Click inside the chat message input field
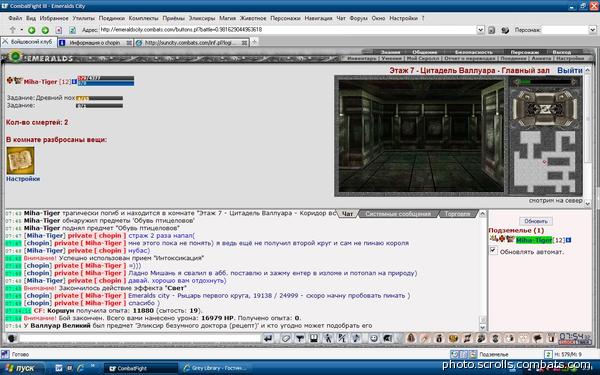 140,338
